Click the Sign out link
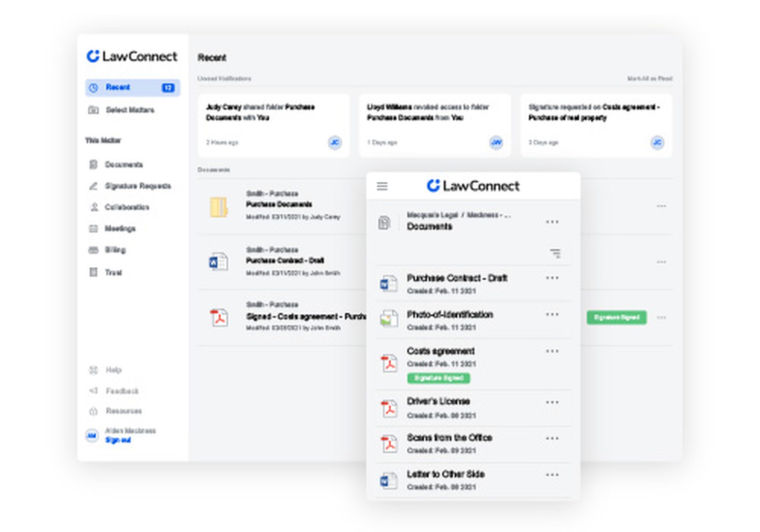Screen dimensions: 760x532 coord(118,440)
